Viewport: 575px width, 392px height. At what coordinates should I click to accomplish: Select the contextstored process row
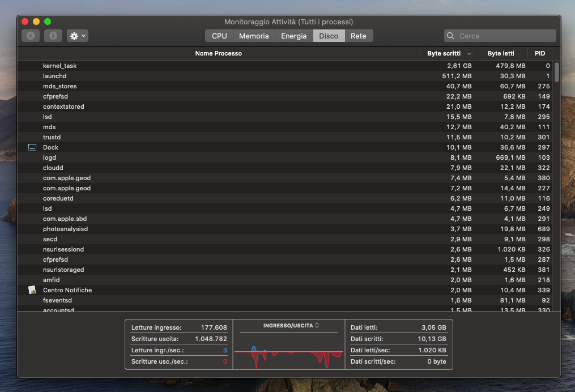click(284, 106)
